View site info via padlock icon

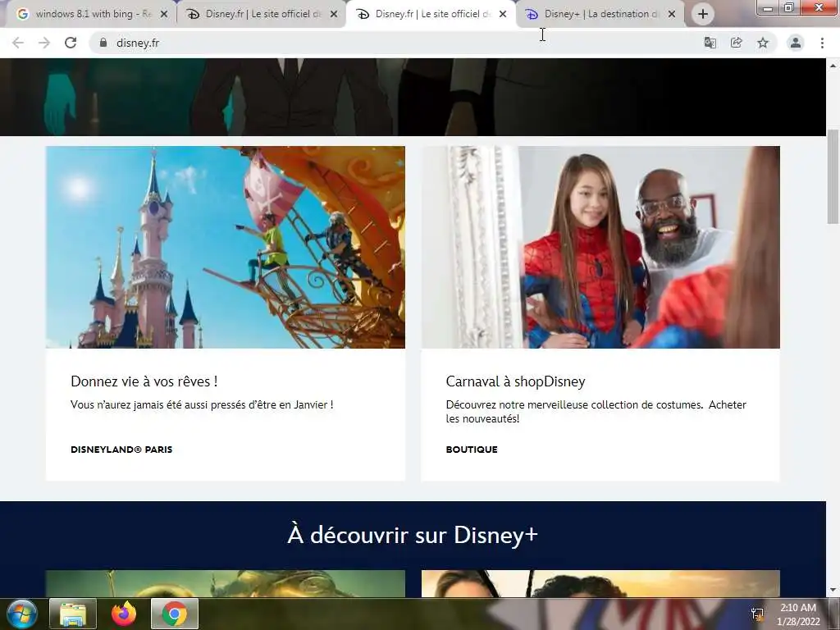click(x=103, y=43)
